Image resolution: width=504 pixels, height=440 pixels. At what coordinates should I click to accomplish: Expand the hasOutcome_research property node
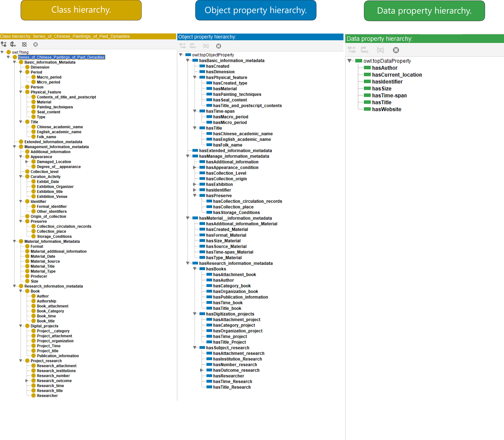(x=202, y=370)
